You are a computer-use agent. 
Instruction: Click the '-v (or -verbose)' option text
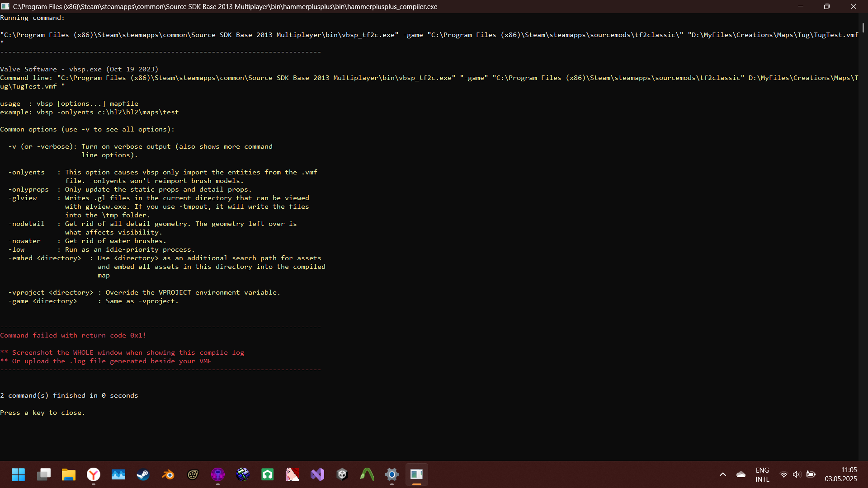click(42, 146)
